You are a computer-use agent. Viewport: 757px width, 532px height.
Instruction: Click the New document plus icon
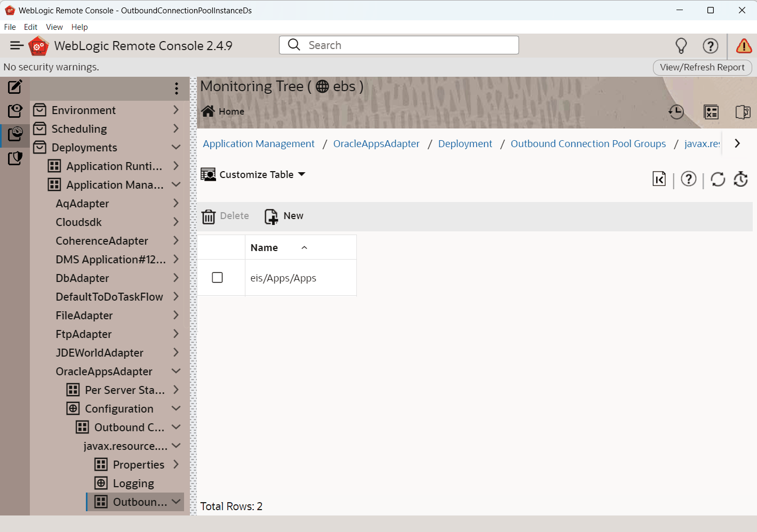point(272,216)
